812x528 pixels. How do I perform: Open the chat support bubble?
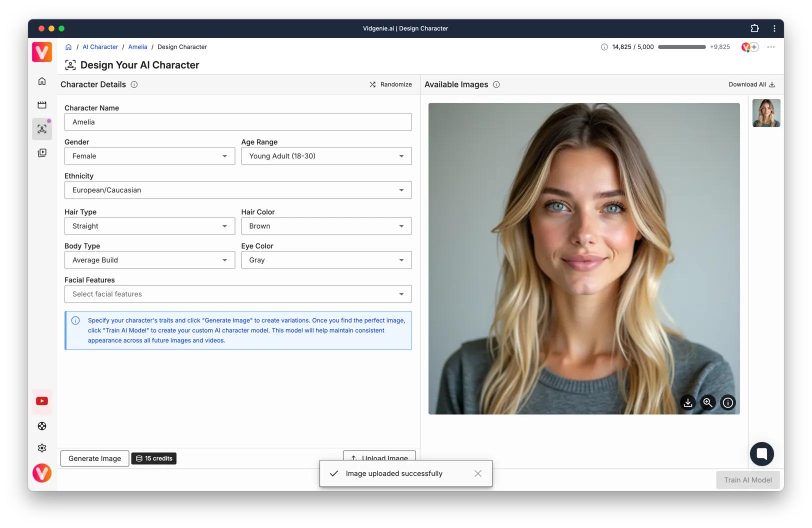tap(761, 454)
